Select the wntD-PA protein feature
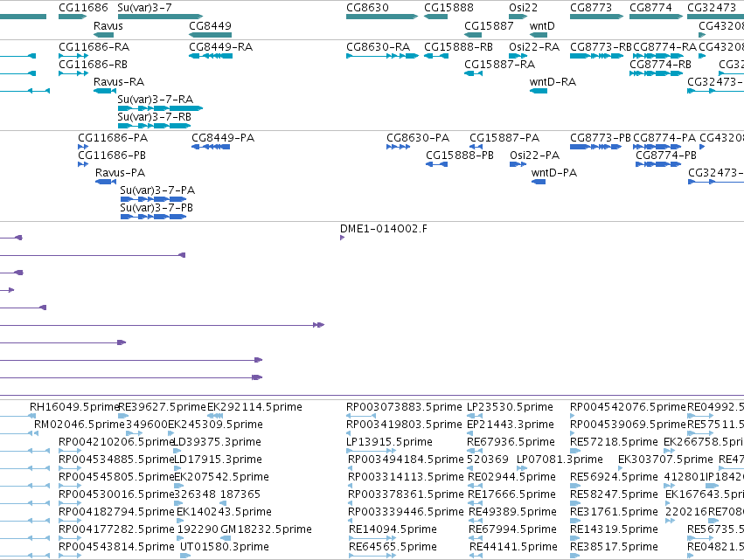This screenshot has width=744, height=560. click(539, 182)
